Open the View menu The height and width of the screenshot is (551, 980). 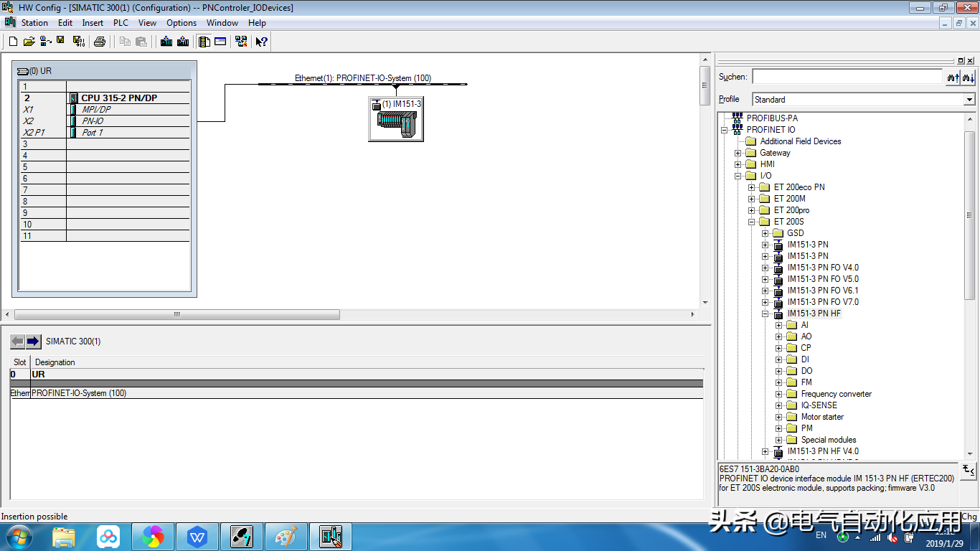click(147, 23)
